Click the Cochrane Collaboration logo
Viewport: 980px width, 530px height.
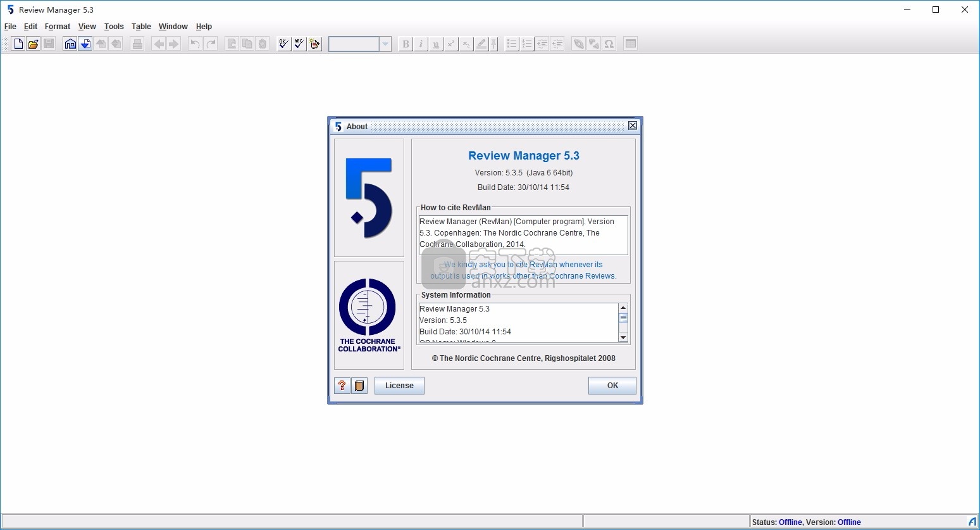point(369,315)
